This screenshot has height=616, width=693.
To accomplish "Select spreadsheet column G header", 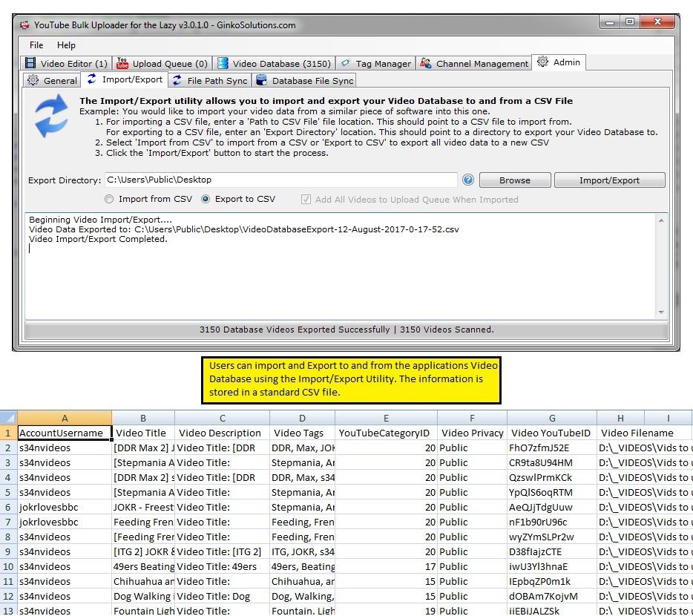I will (x=552, y=418).
